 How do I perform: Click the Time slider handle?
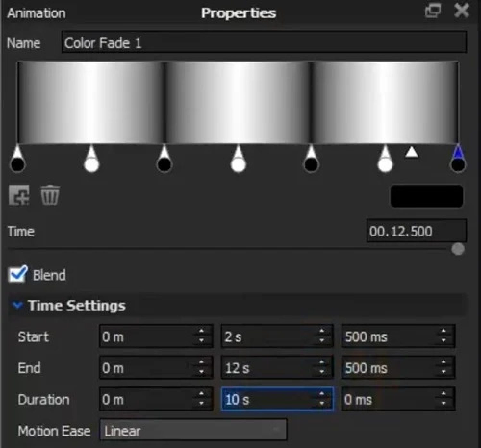[458, 249]
